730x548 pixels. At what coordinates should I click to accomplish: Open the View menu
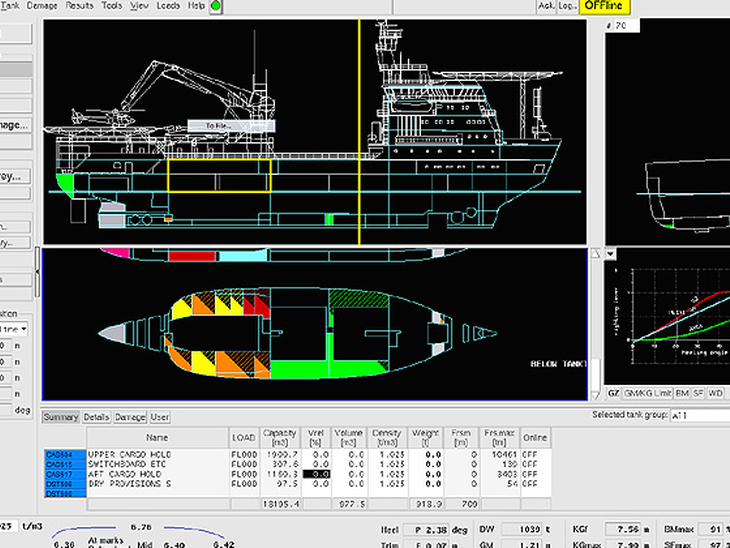point(139,6)
